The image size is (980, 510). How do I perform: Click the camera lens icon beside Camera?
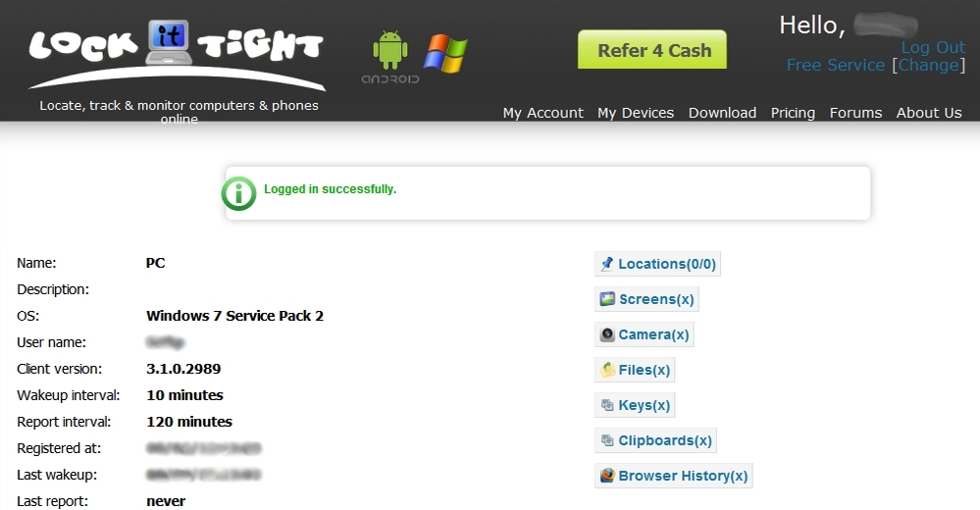(x=607, y=334)
